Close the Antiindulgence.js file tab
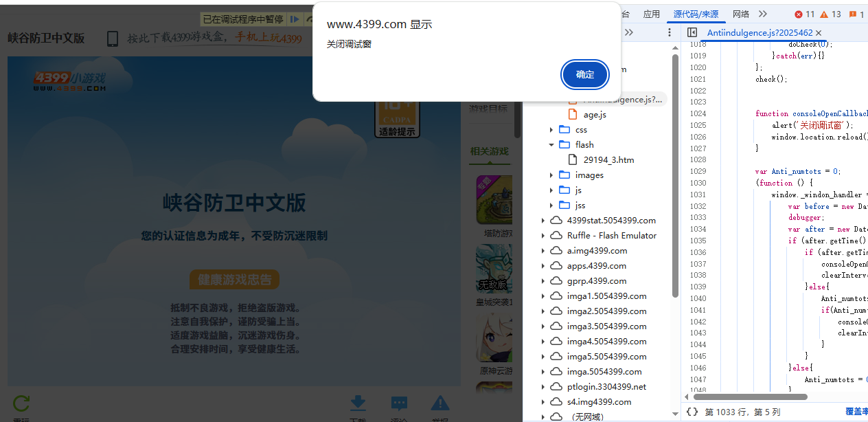Screen dimensions: 868x422 (x=819, y=33)
